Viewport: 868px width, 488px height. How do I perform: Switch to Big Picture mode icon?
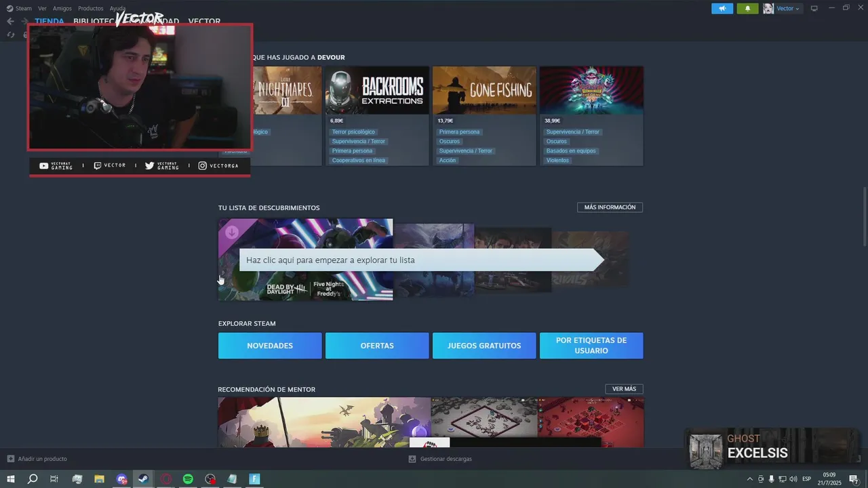(814, 8)
